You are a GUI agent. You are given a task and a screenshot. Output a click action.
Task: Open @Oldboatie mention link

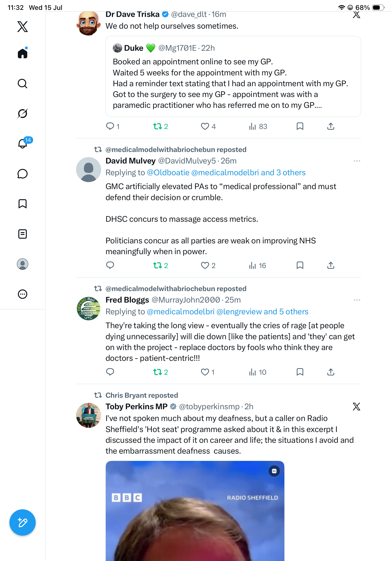(168, 172)
